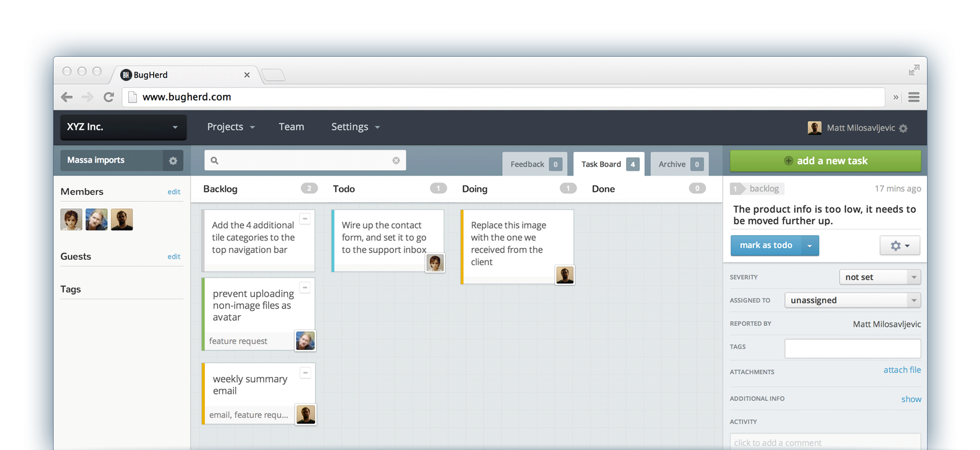Select the Task Board tab

point(609,164)
